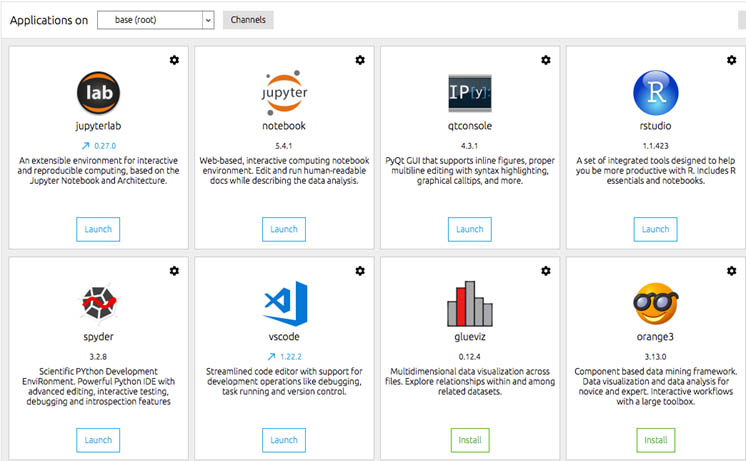Click spyder version 3.2.8 text
Screen dimensions: 746x461
click(98, 356)
